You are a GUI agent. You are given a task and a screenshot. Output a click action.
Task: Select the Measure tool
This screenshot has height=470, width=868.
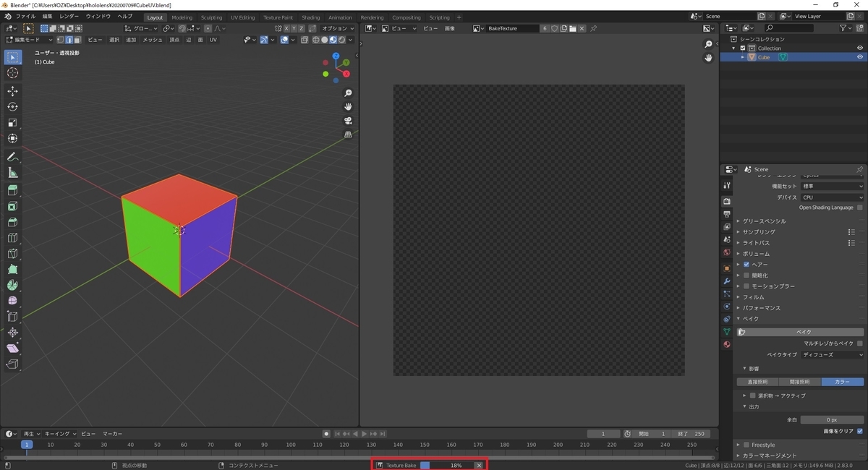[12, 173]
